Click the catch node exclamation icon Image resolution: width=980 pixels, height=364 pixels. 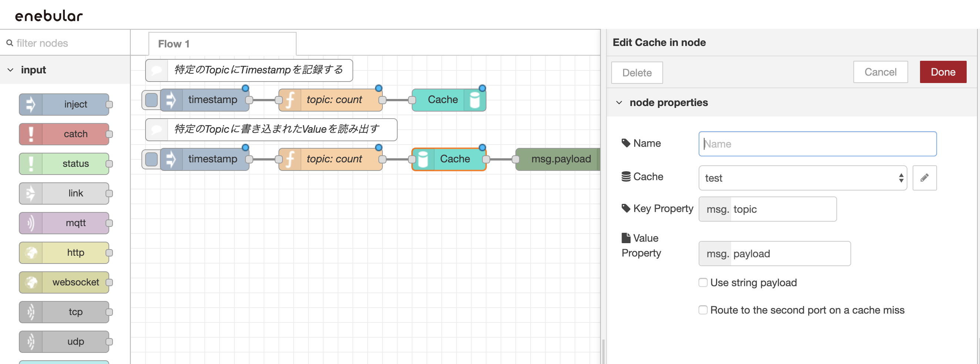point(31,134)
